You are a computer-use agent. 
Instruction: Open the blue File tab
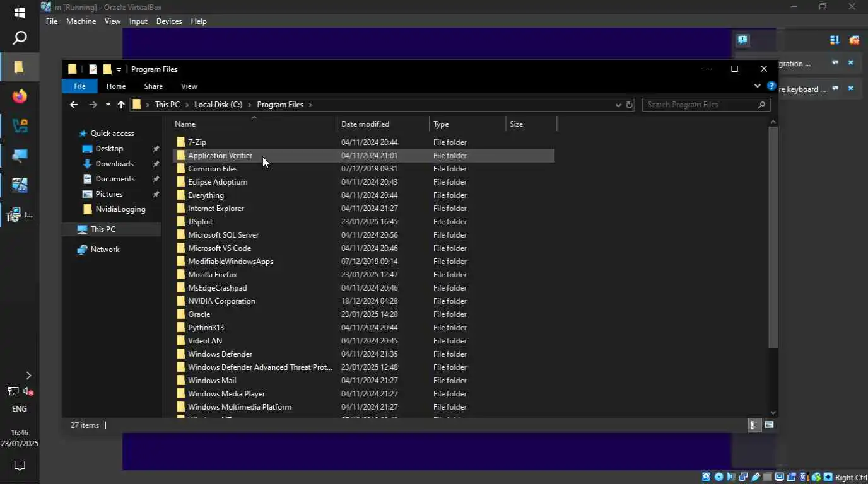click(x=79, y=86)
